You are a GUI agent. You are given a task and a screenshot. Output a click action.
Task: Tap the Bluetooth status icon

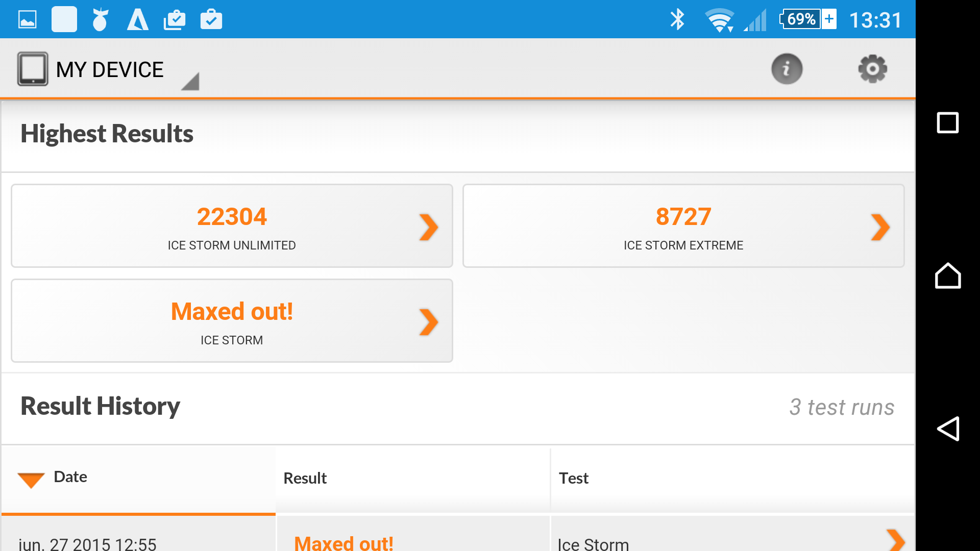click(x=677, y=20)
